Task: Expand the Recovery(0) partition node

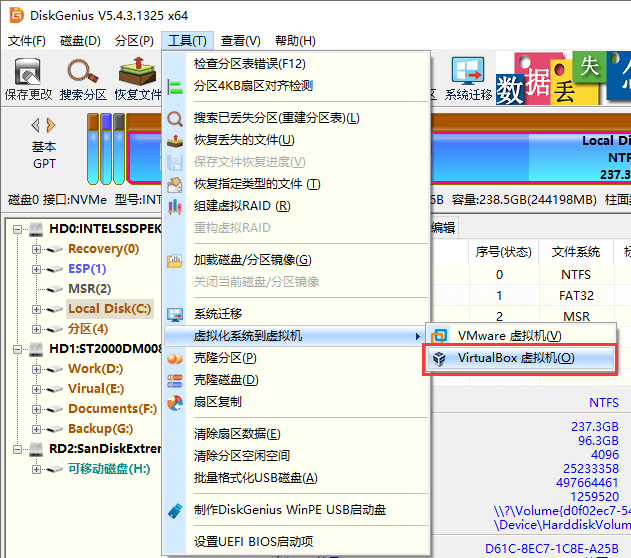Action: tap(36, 249)
